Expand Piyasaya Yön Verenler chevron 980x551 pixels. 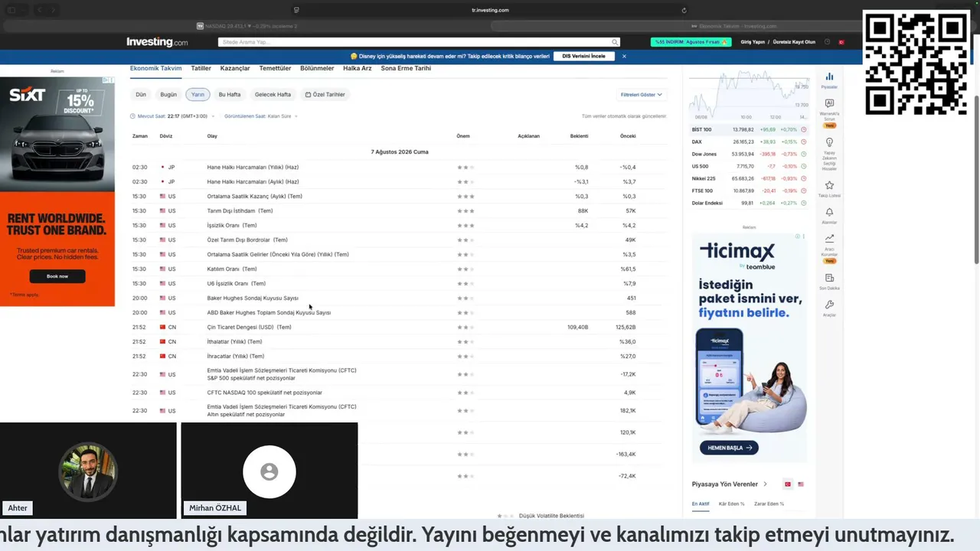coord(765,484)
